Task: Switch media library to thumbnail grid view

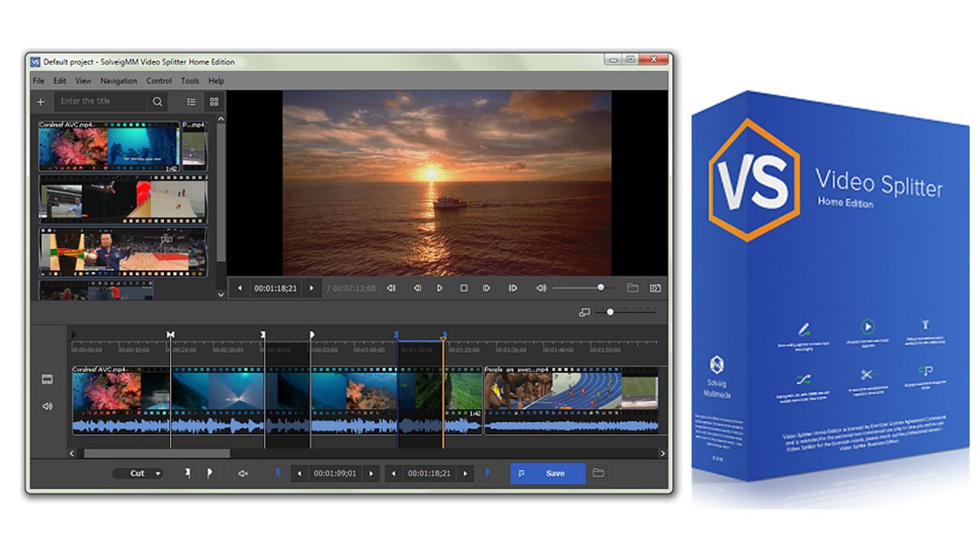Action: coord(214,102)
